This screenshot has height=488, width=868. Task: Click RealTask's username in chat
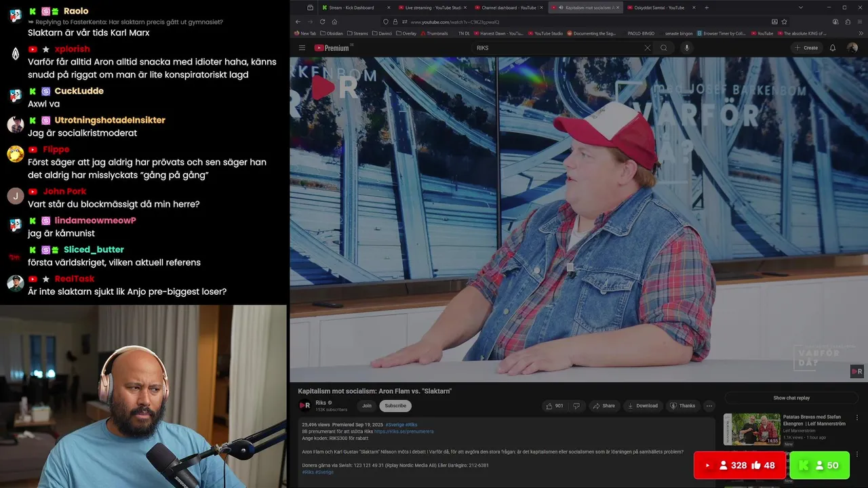pos(75,279)
